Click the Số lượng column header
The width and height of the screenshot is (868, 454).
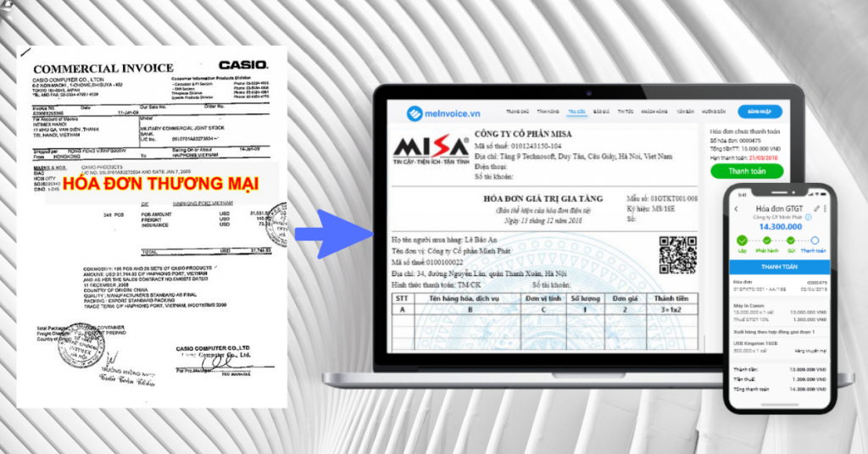pyautogui.click(x=585, y=299)
